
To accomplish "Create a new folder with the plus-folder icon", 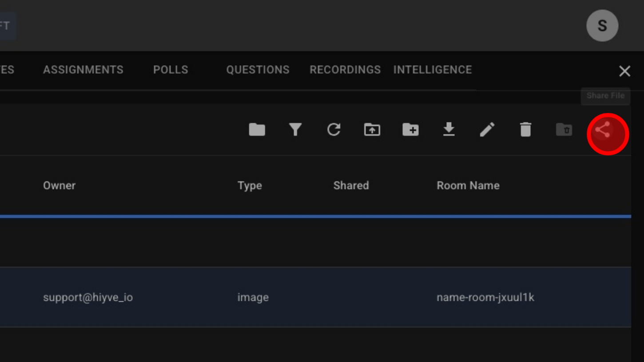I will 410,130.
